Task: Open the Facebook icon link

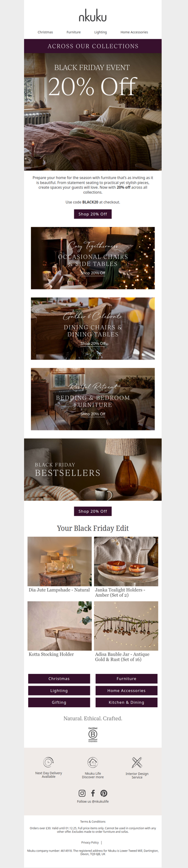Action: pyautogui.click(x=93, y=793)
